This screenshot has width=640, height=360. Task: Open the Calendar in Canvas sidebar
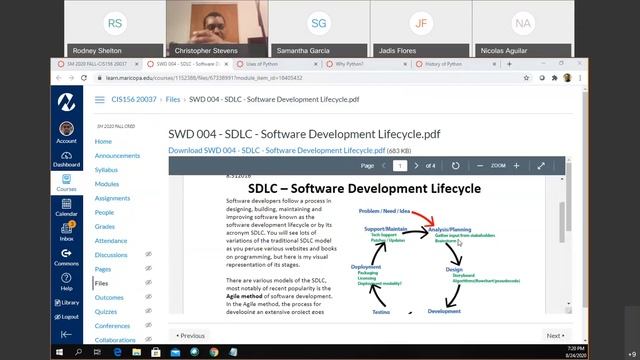[66, 207]
